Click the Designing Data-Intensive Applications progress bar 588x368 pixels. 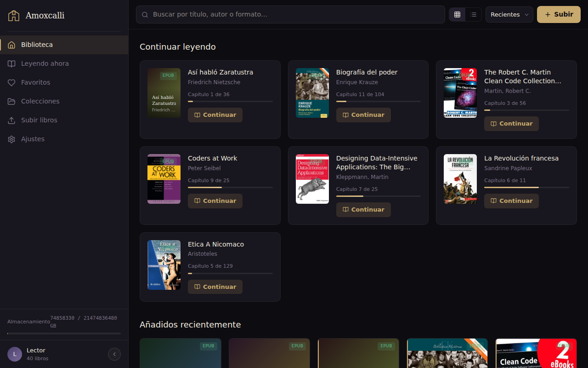tap(379, 196)
